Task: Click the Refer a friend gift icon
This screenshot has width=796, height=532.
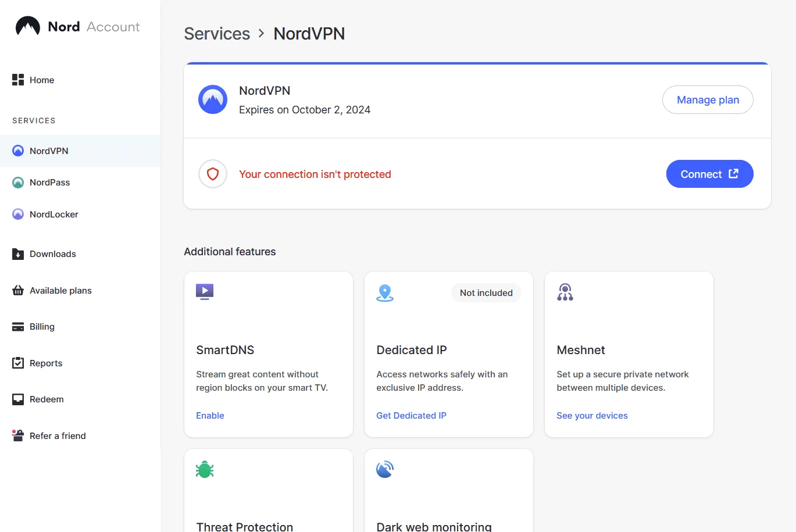Action: pyautogui.click(x=18, y=435)
